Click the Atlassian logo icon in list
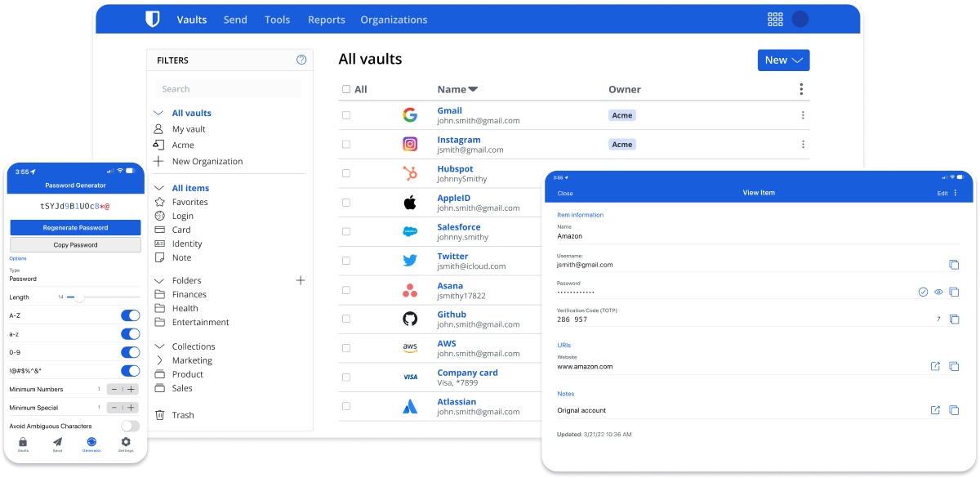The height and width of the screenshot is (478, 980). [410, 406]
